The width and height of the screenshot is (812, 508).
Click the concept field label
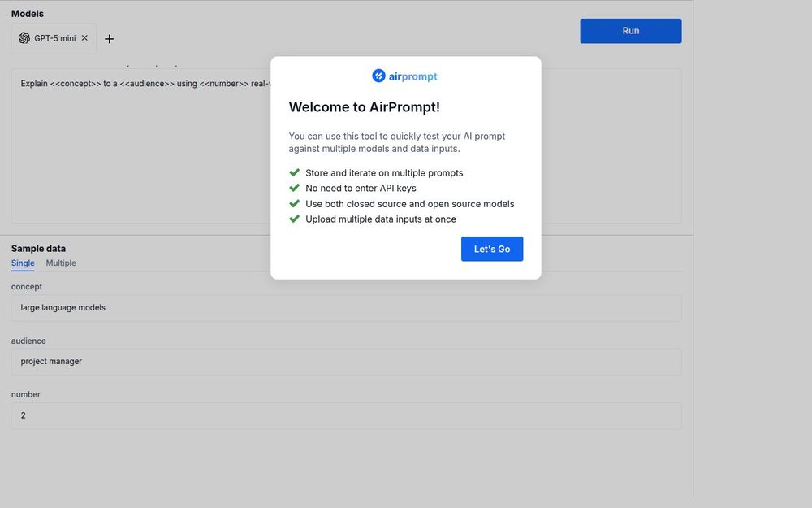[27, 287]
